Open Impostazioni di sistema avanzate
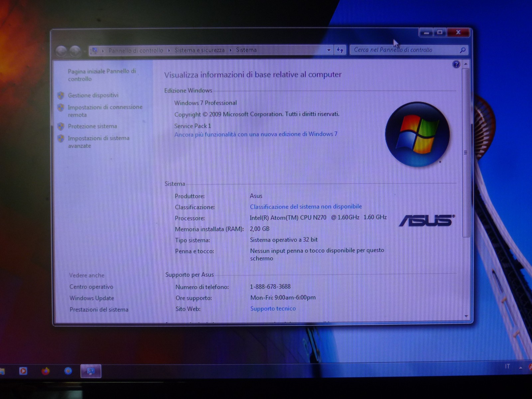The height and width of the screenshot is (399, 532). pos(99,142)
